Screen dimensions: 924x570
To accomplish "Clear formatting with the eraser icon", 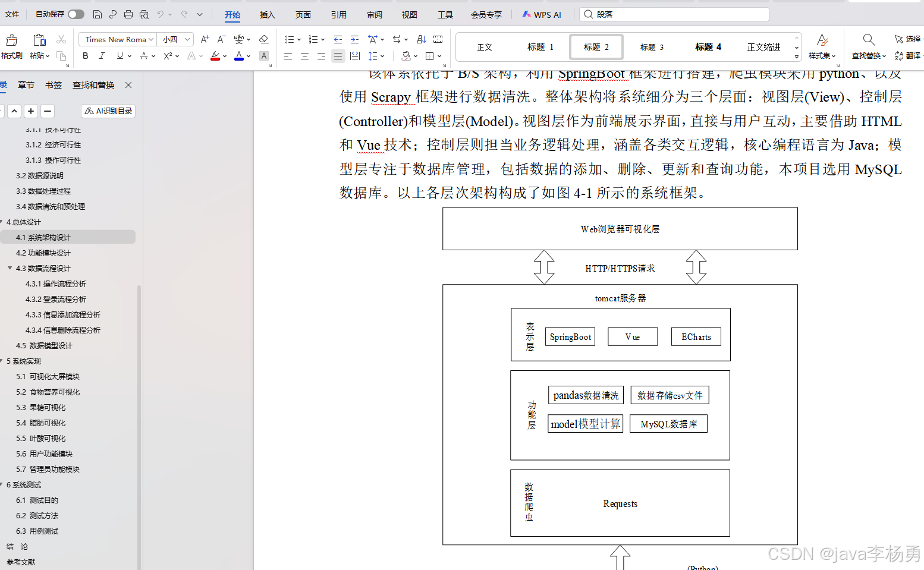I will pos(264,39).
